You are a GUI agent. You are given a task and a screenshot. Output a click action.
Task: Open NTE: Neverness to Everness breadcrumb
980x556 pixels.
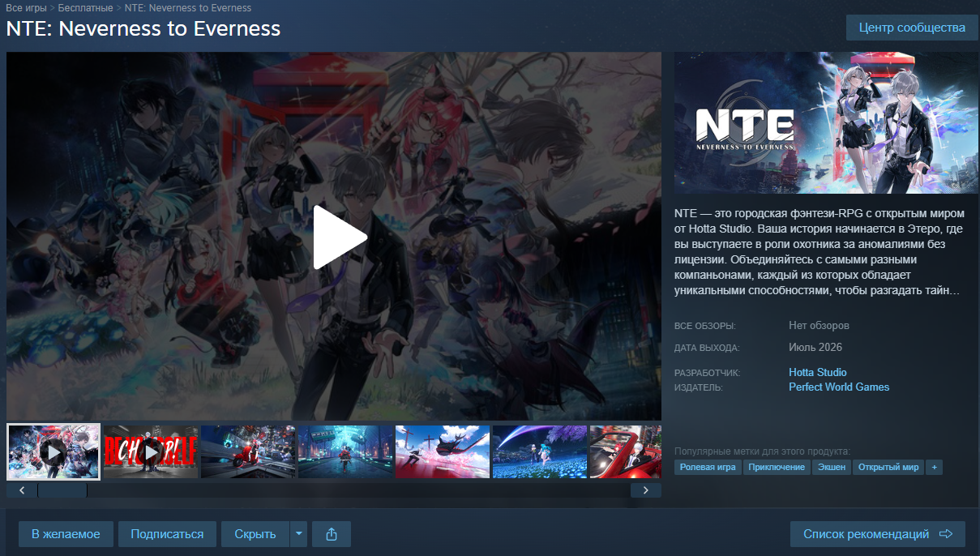point(188,8)
